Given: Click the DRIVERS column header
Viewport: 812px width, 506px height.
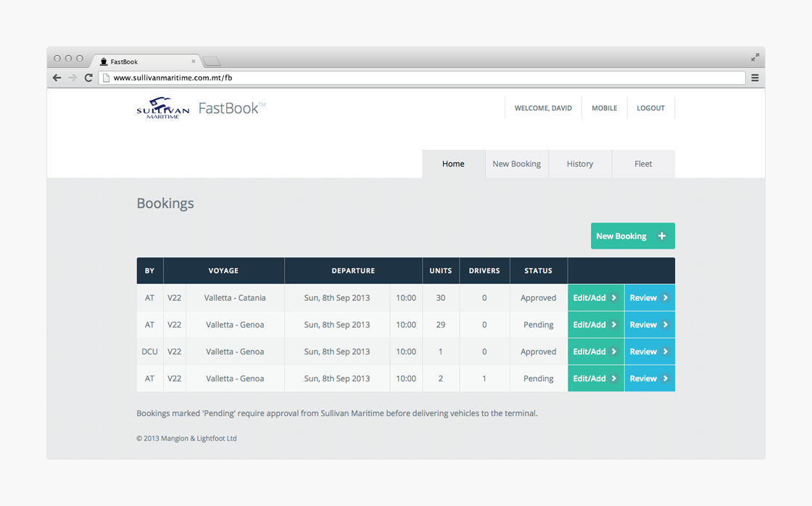Looking at the screenshot, I should (484, 271).
